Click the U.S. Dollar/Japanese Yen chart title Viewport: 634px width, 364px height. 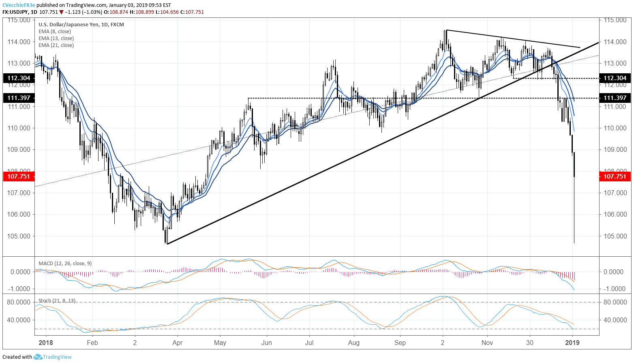pos(81,25)
